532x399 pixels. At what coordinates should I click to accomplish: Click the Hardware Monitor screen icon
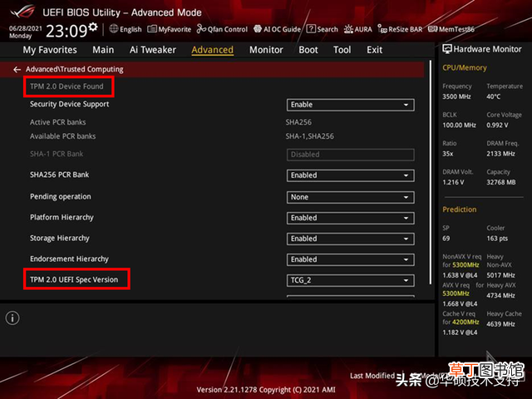(447, 49)
